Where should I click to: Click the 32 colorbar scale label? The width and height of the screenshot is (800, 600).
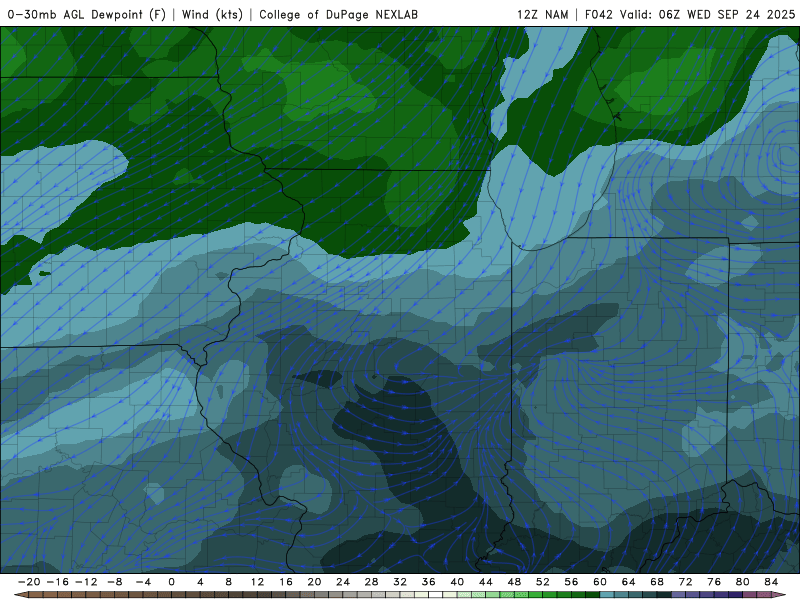[400, 582]
